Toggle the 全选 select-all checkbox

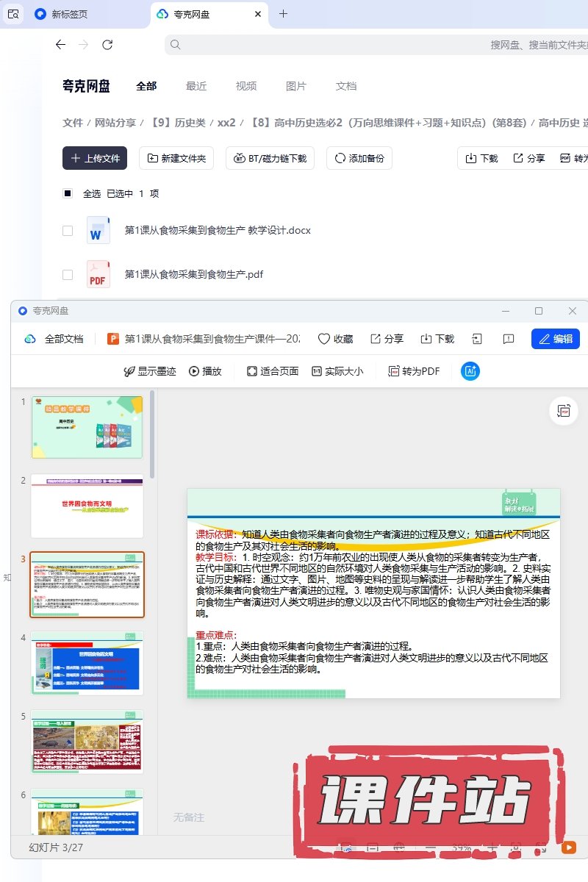pos(68,193)
